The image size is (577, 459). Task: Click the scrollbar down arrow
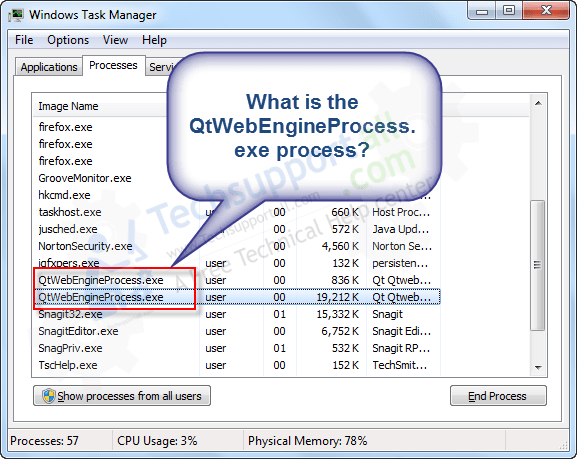click(x=538, y=367)
